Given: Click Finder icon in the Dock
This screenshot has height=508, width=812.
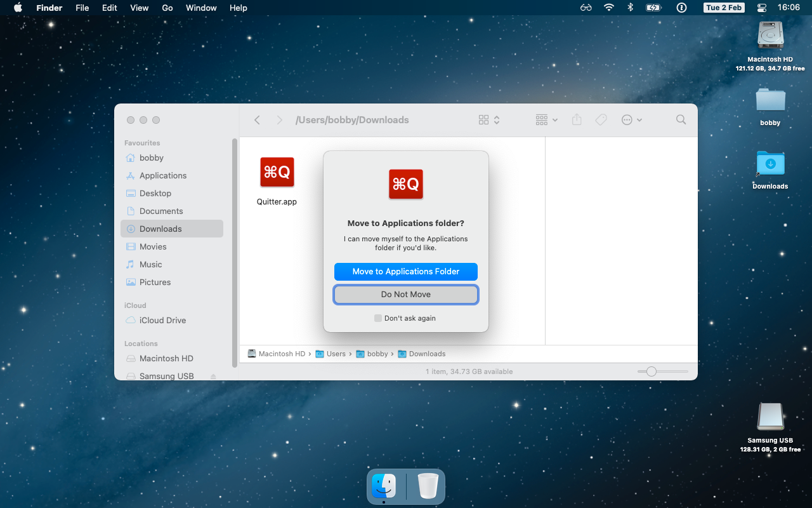Looking at the screenshot, I should (x=384, y=486).
